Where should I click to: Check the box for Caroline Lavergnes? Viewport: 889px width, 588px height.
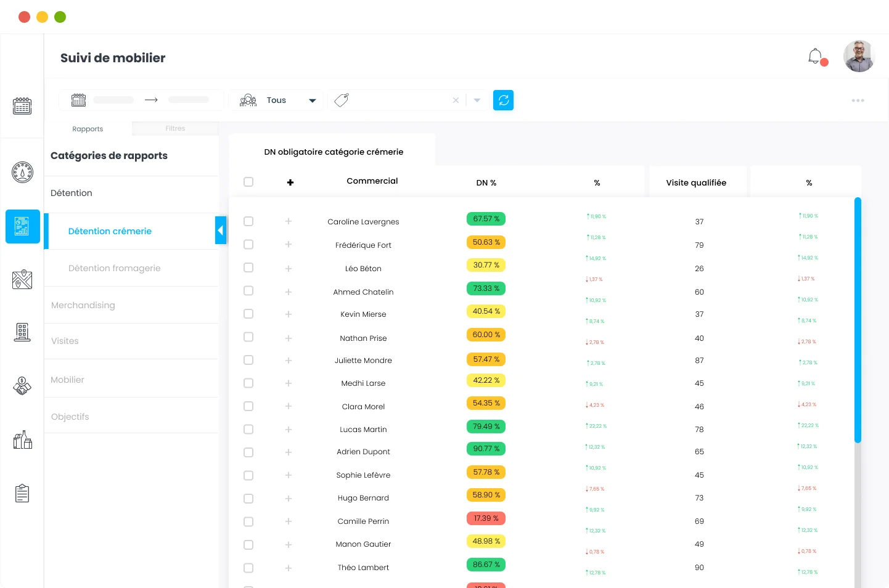[x=248, y=221]
